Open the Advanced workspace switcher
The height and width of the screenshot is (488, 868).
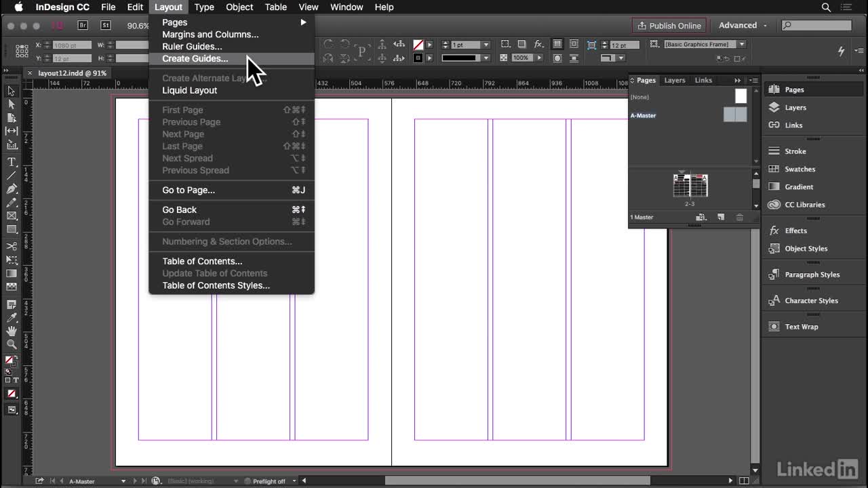pos(743,25)
